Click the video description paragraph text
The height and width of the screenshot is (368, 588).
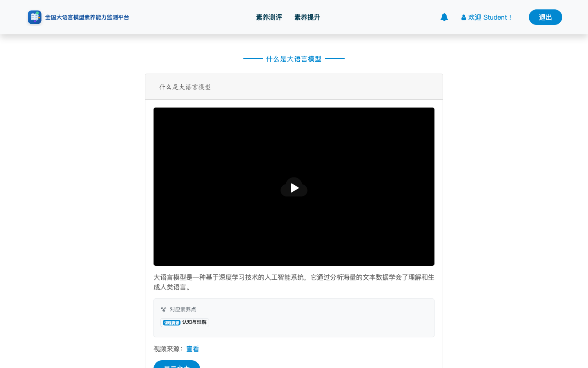pos(294,282)
